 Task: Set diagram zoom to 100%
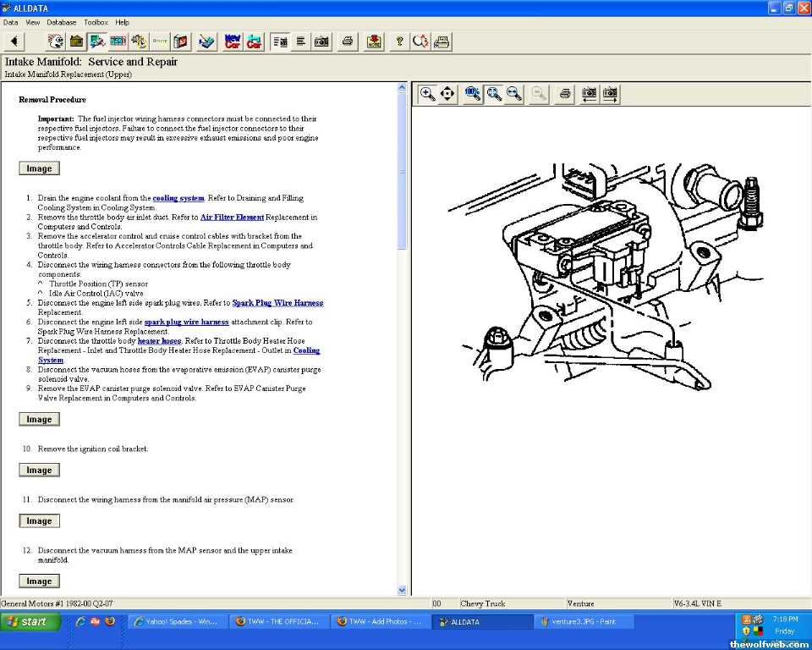pos(473,94)
